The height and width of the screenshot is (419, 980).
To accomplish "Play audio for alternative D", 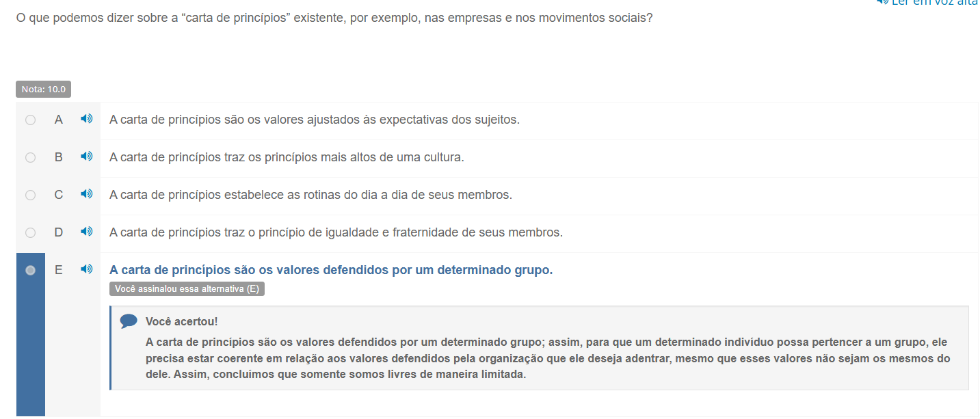I will (86, 232).
